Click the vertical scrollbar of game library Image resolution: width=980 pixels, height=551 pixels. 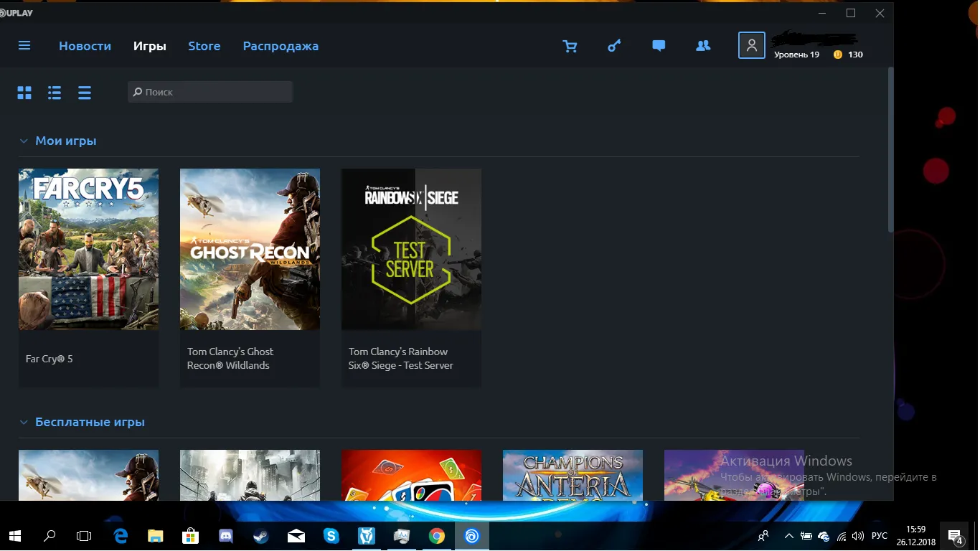[890, 151]
